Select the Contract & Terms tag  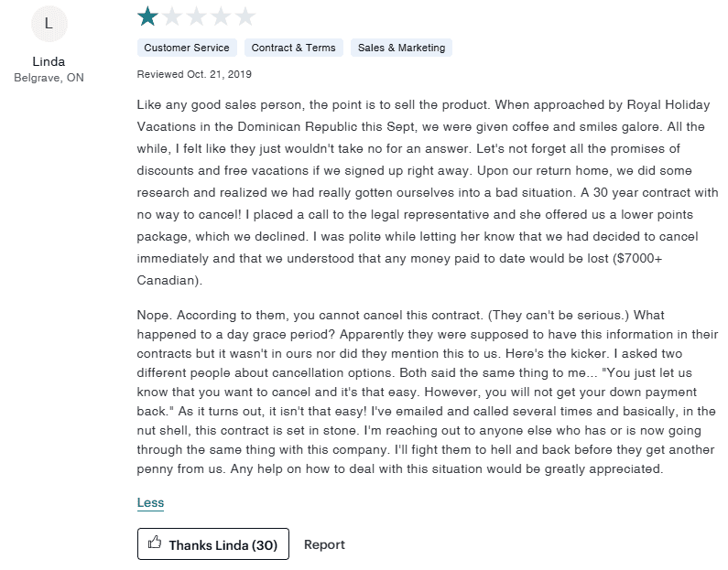293,48
